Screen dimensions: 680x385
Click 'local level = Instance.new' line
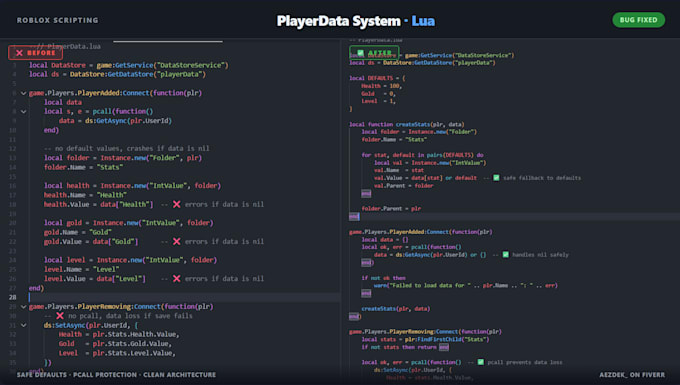131,260
